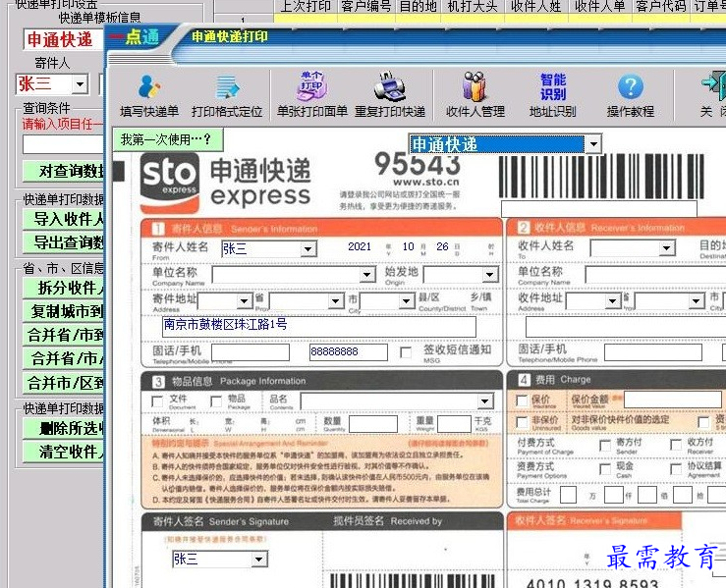Expand the 申通快递 courier template dropdown
This screenshot has height=588, width=726.
[x=593, y=144]
